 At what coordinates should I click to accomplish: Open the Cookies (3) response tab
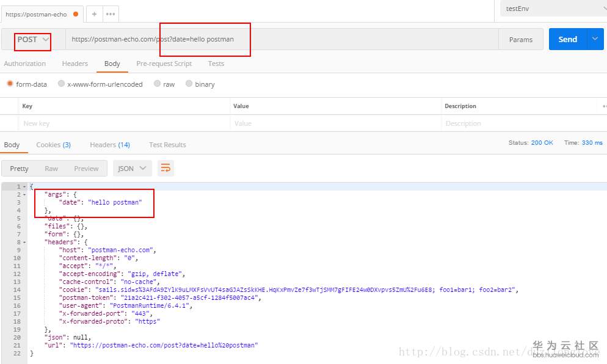(x=53, y=145)
